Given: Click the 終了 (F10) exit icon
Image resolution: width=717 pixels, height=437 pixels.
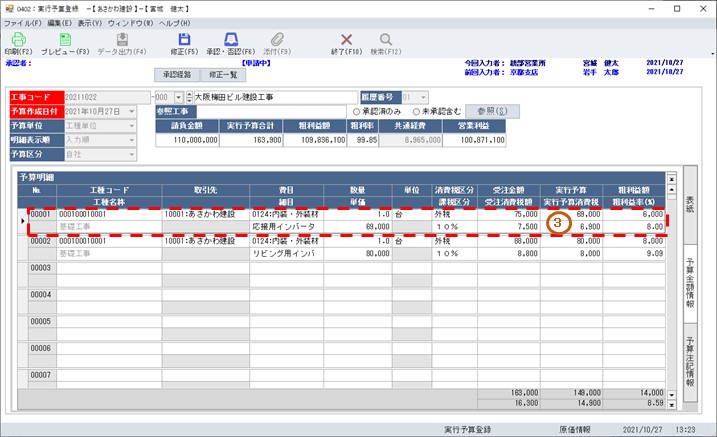Looking at the screenshot, I should [x=347, y=40].
